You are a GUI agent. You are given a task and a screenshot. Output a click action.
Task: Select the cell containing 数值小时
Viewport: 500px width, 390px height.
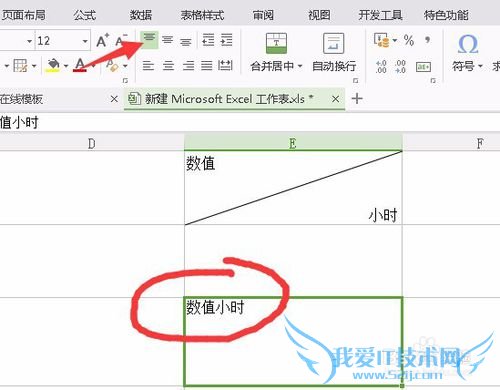point(293,342)
